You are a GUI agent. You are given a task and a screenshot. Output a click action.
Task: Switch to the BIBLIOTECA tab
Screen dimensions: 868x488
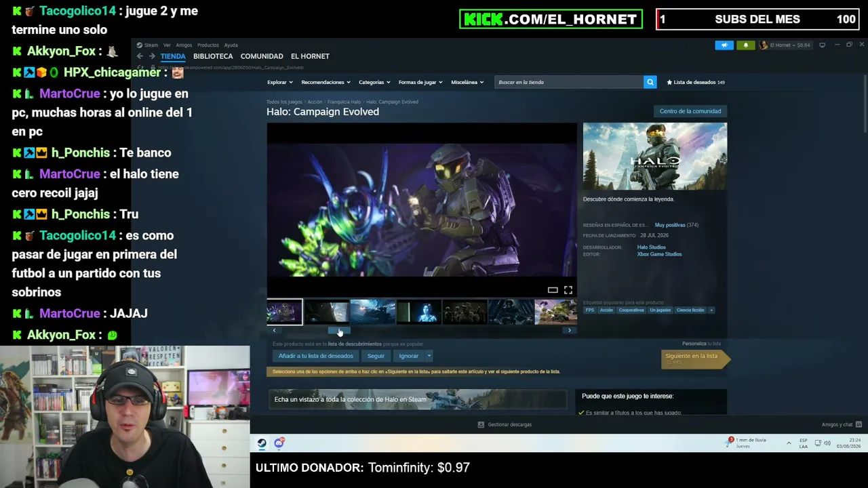pyautogui.click(x=213, y=56)
